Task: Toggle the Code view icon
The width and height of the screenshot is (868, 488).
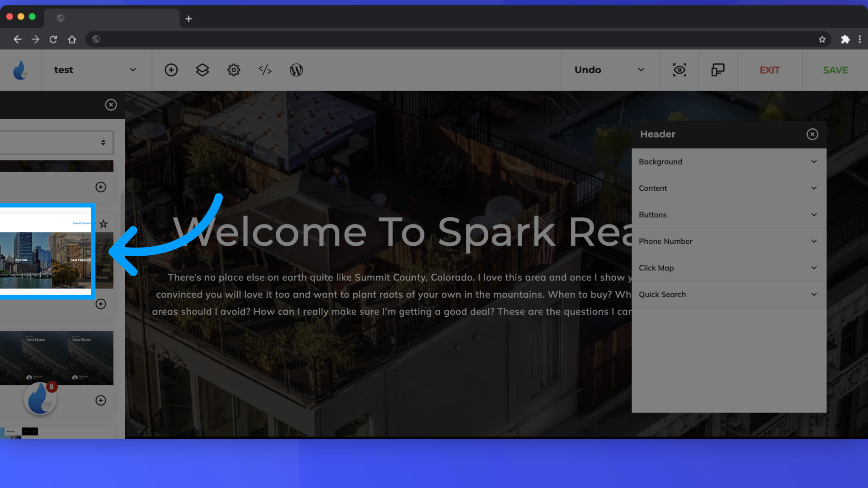Action: click(264, 70)
